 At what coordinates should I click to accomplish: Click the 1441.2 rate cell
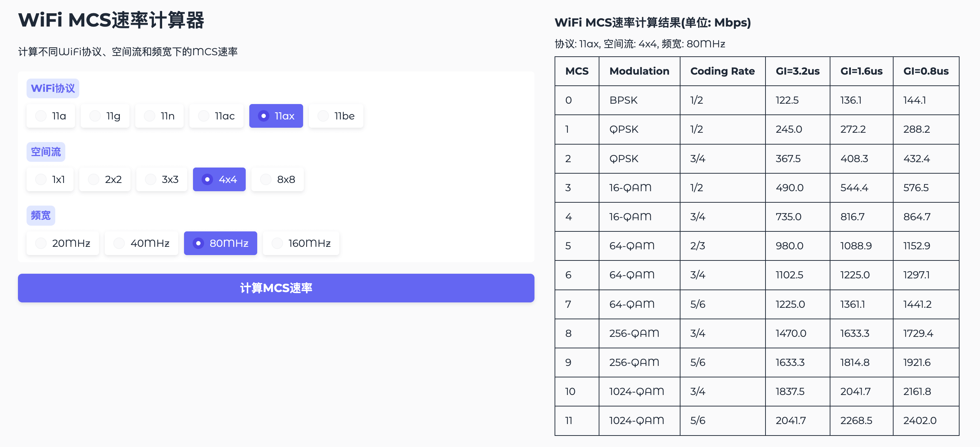(926, 304)
